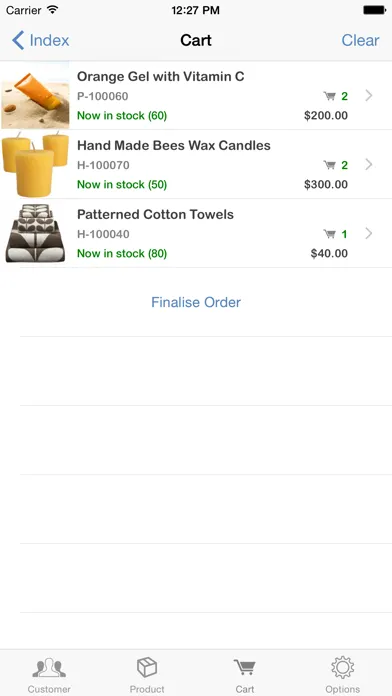Select the Patterned Cotton Towels price $40.00
This screenshot has height=696, width=392.
pos(329,254)
